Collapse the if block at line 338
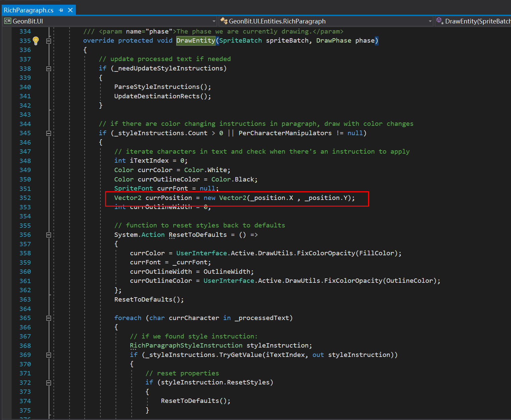This screenshot has width=511, height=420. click(49, 68)
